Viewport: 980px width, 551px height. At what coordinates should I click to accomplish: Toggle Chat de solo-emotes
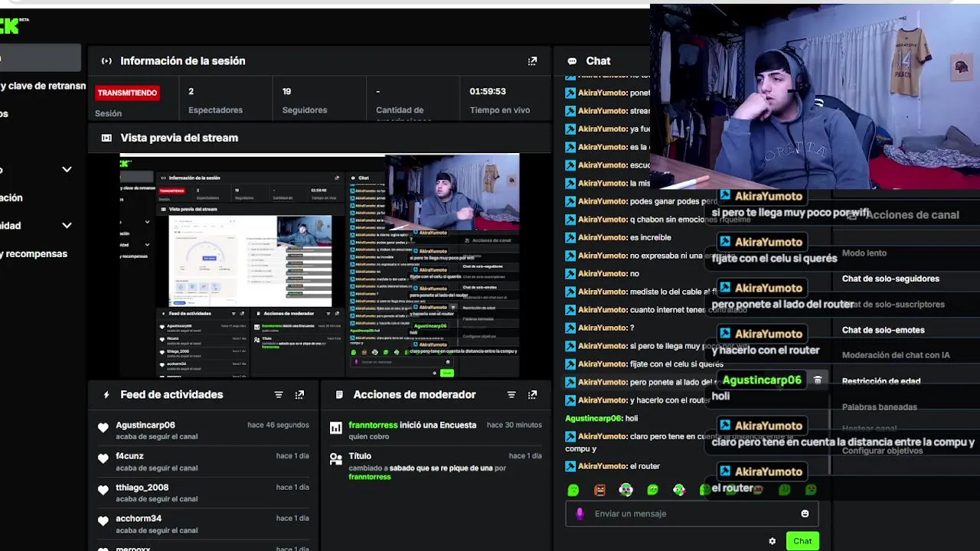(884, 330)
